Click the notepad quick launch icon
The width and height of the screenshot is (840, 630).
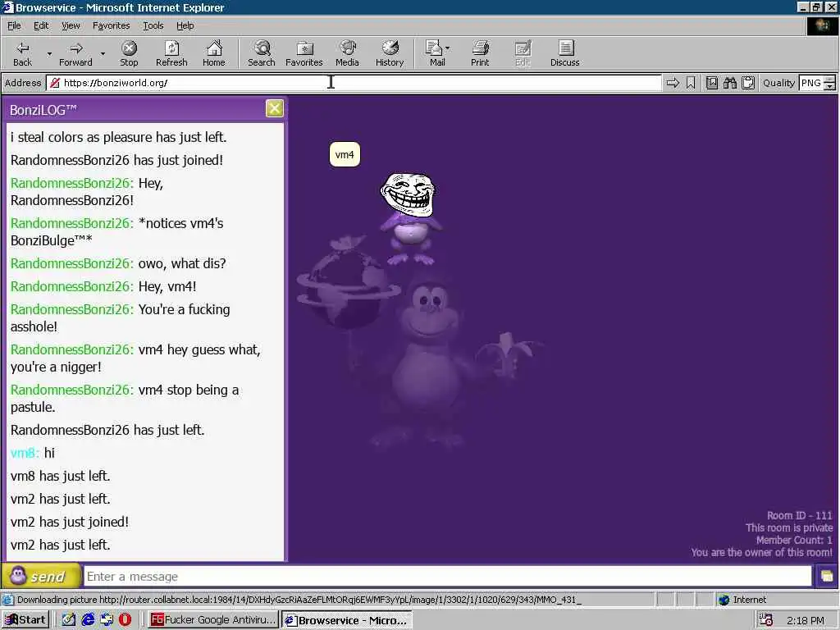(69, 620)
